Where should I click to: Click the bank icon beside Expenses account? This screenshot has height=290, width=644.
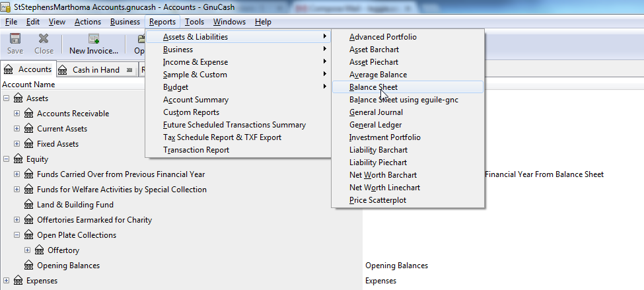click(x=18, y=281)
